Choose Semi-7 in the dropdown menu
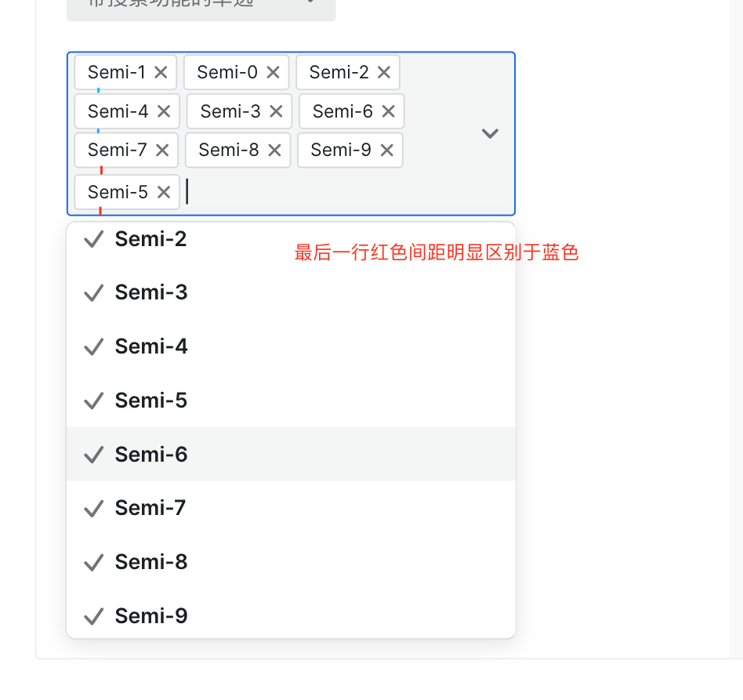This screenshot has height=700, width=743. click(x=150, y=508)
